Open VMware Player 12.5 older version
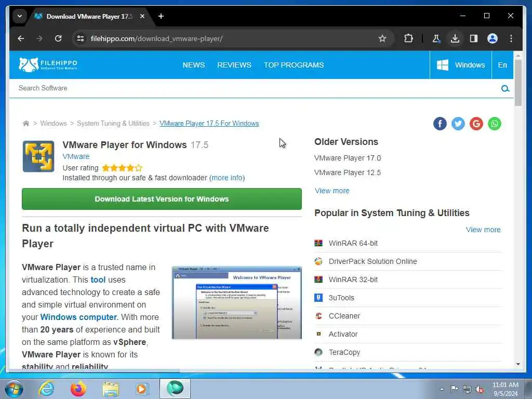Screen dimensions: 532x399 [348, 172]
